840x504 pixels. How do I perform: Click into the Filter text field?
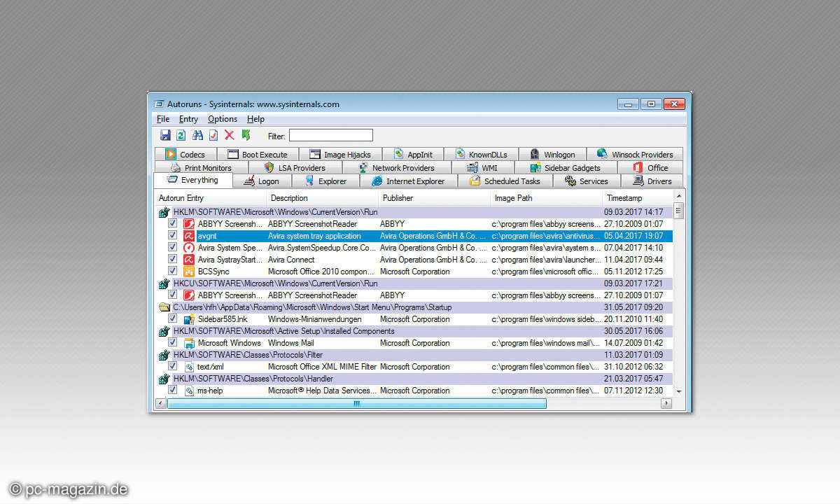coord(330,136)
